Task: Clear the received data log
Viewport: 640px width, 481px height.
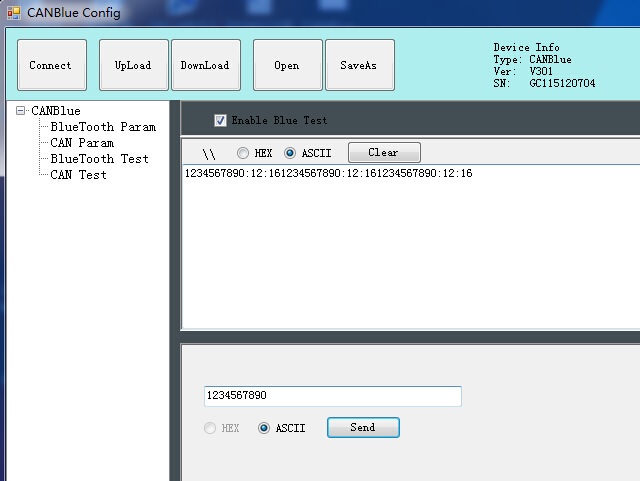Action: pos(384,153)
